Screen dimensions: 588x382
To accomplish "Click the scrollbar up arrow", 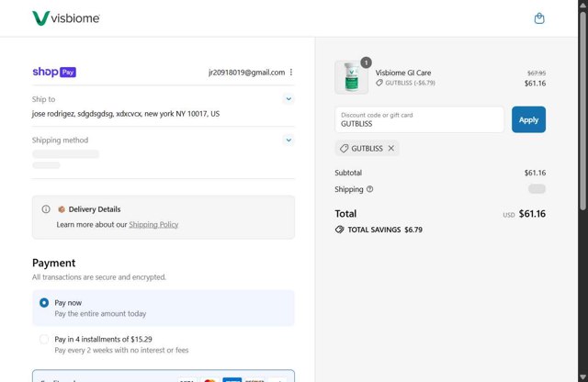I will click(582, 5).
